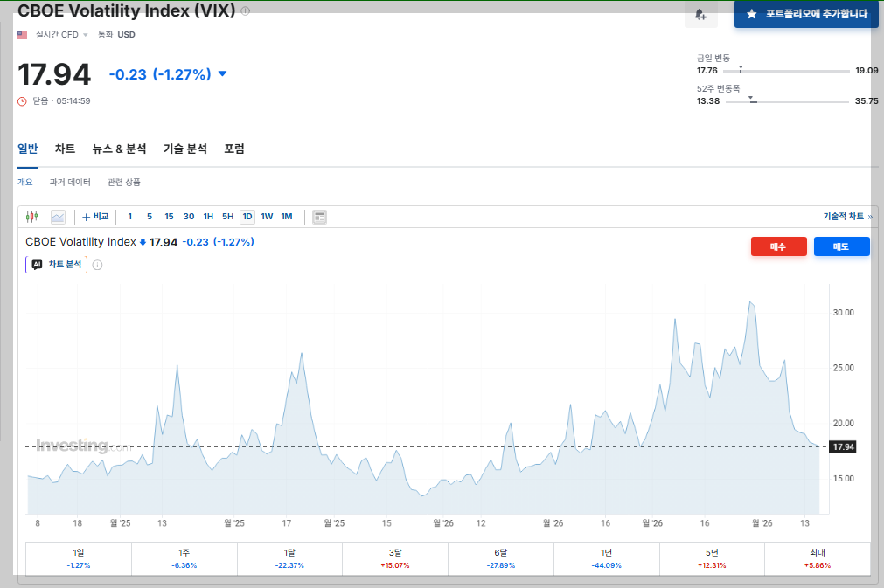Select the candlestick chart type icon
Image resolution: width=884 pixels, height=588 pixels.
(32, 217)
